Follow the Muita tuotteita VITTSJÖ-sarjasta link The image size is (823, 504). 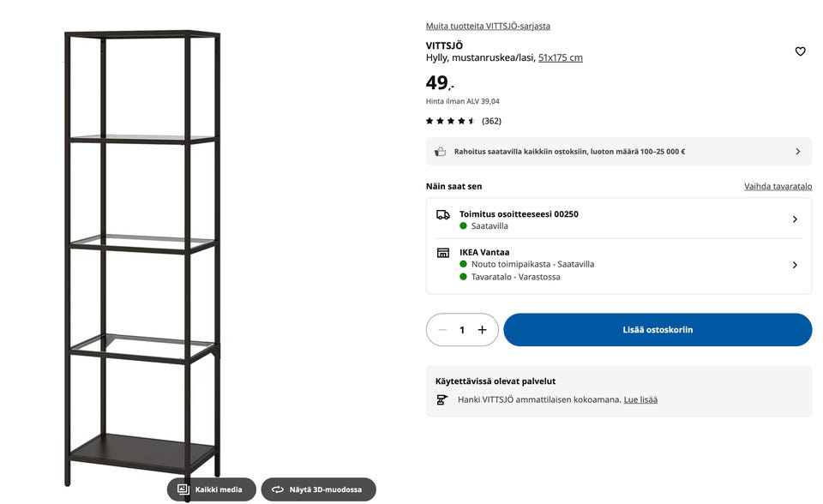pyautogui.click(x=488, y=26)
